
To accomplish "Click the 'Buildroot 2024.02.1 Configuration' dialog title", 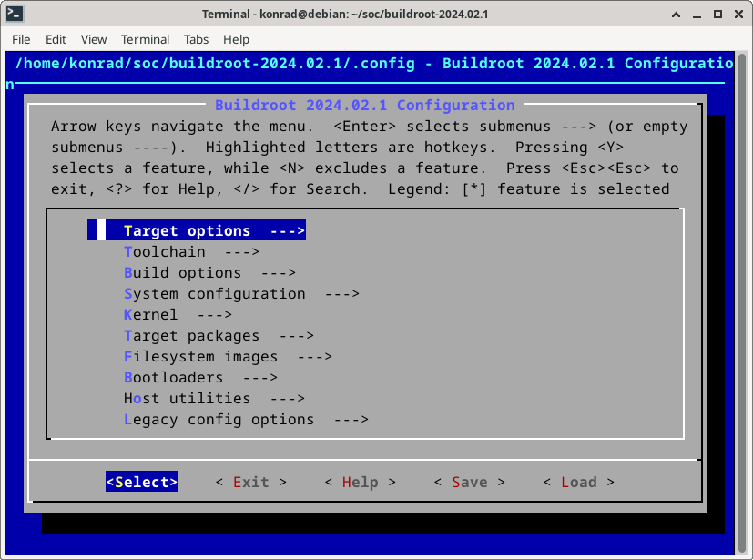I will point(364,106).
